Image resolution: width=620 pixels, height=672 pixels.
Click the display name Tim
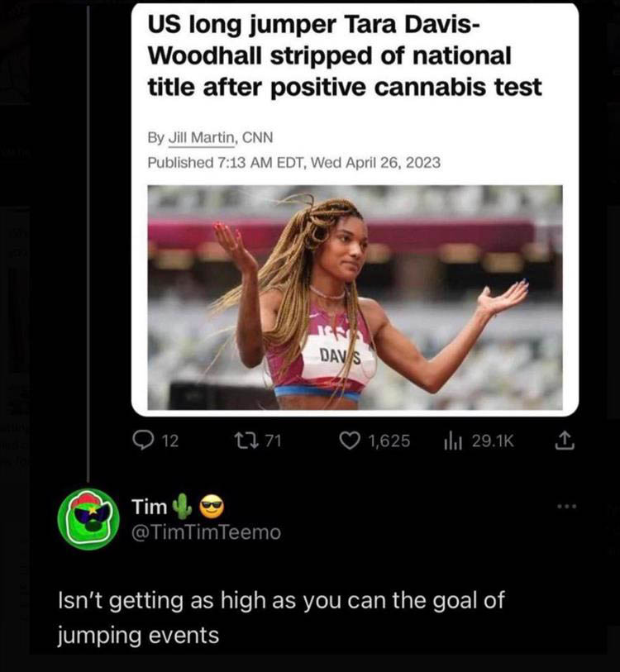coord(149,505)
